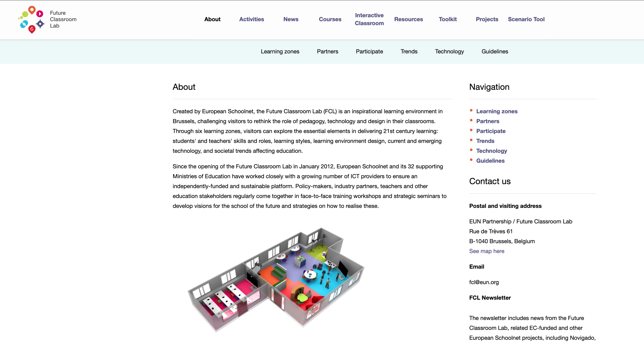
Task: Follow the sidebar Guidelines link
Action: coord(490,161)
